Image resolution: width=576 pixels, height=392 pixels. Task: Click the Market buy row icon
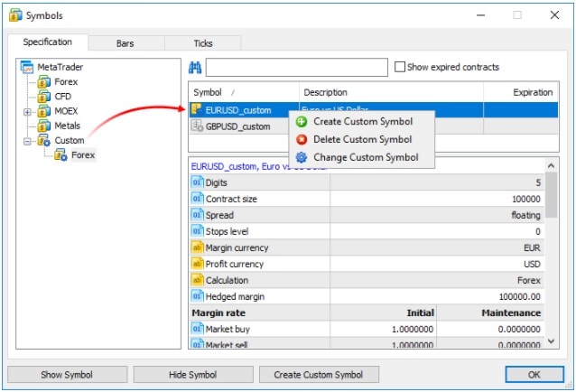point(197,329)
